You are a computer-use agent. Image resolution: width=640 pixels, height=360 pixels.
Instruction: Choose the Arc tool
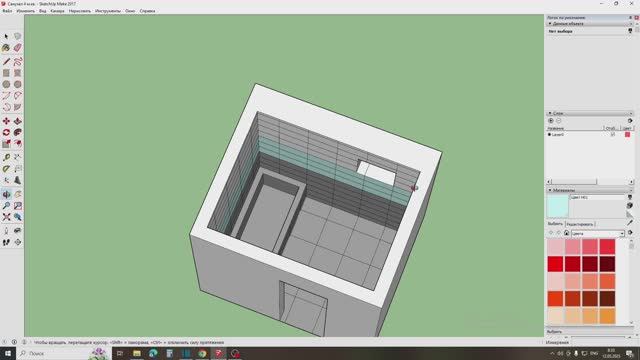click(6, 96)
